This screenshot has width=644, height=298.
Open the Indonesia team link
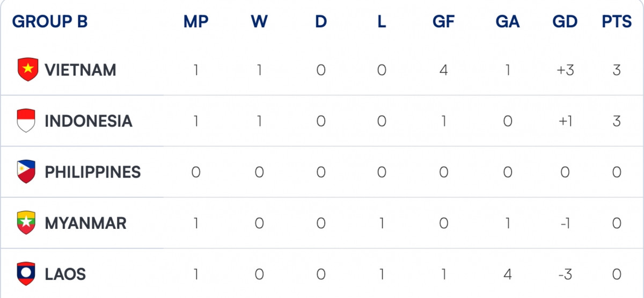[89, 121]
